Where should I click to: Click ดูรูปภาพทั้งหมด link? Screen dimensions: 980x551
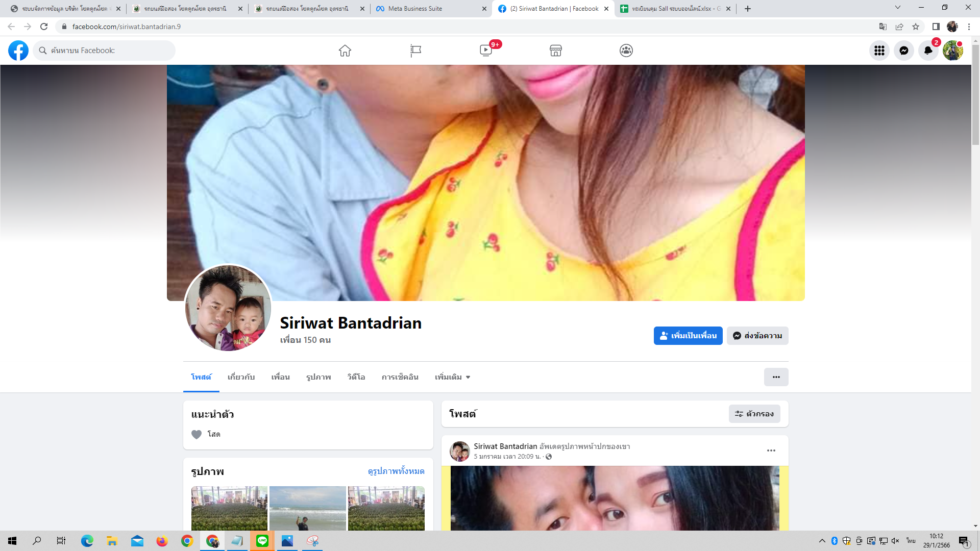pos(396,471)
